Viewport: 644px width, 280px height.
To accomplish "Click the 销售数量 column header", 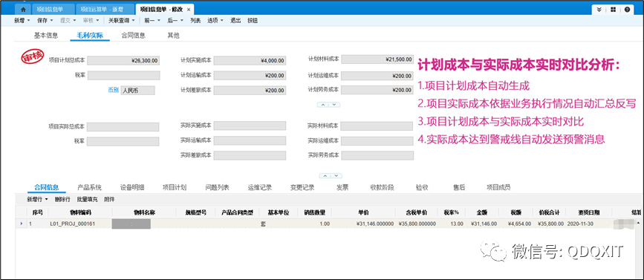I will 315,212.
